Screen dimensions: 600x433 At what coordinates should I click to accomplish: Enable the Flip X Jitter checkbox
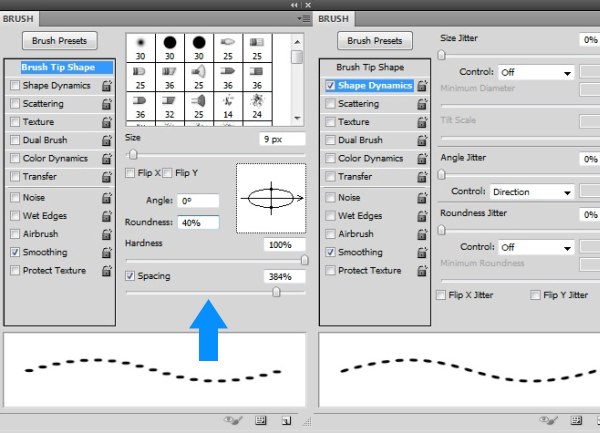click(442, 295)
